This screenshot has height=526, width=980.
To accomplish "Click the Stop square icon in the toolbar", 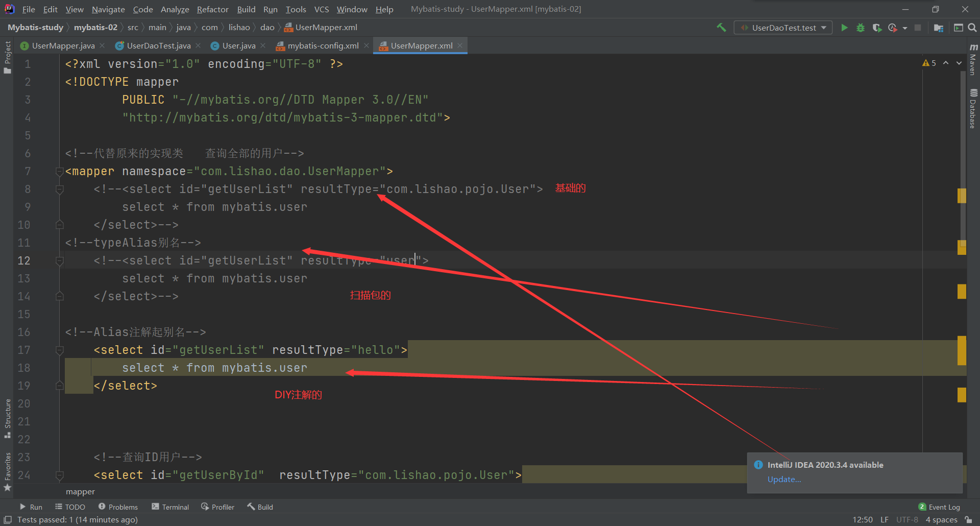I will (918, 28).
